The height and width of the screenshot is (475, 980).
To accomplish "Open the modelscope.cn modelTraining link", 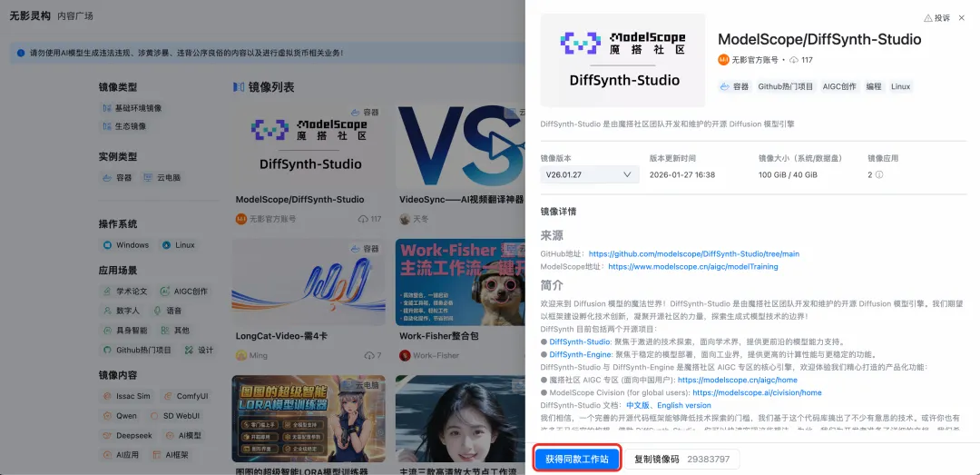I will point(693,267).
